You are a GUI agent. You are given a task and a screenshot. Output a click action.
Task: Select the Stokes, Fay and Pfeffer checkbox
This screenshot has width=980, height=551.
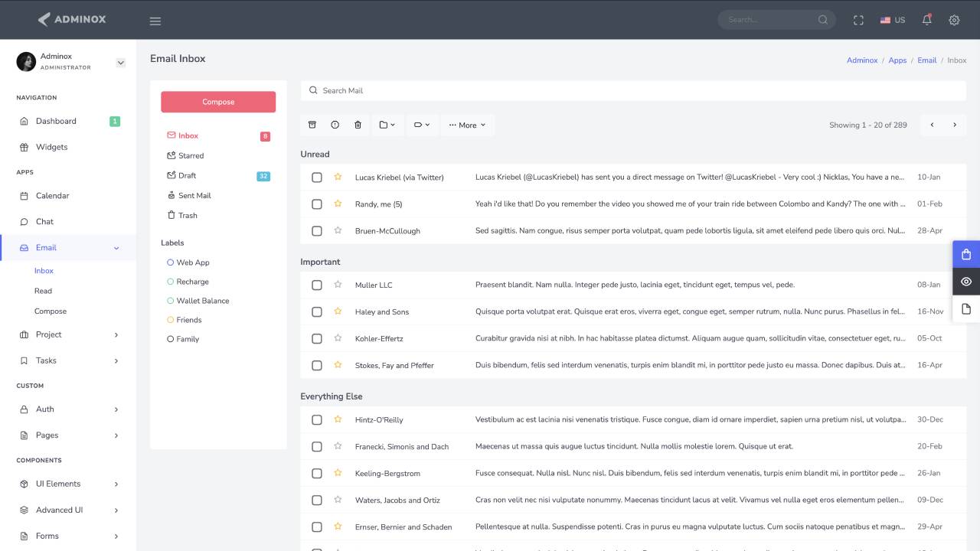point(317,366)
